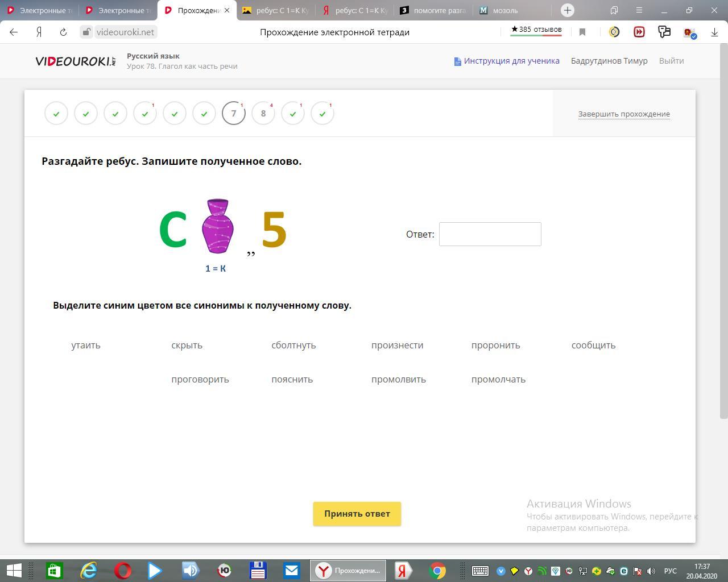Viewport: 728px width, 582px height.
Task: Launch Google Chrome from taskbar
Action: (x=437, y=570)
